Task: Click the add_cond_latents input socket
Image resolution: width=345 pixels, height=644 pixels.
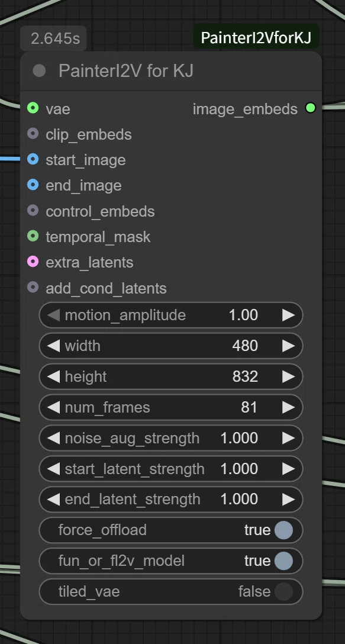Action: (x=33, y=288)
